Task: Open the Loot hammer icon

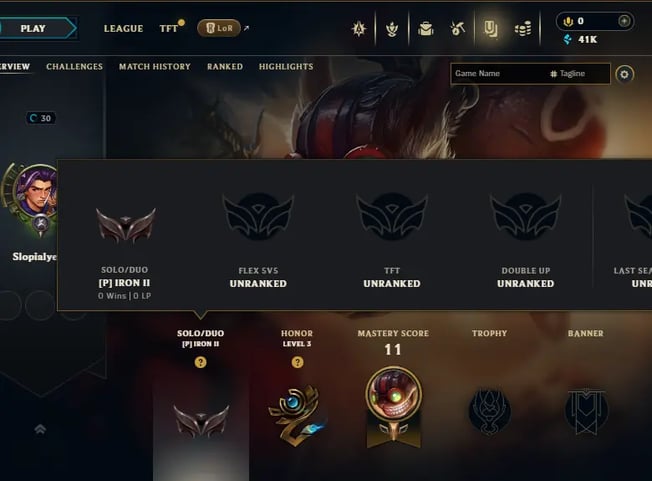Action: click(x=457, y=29)
